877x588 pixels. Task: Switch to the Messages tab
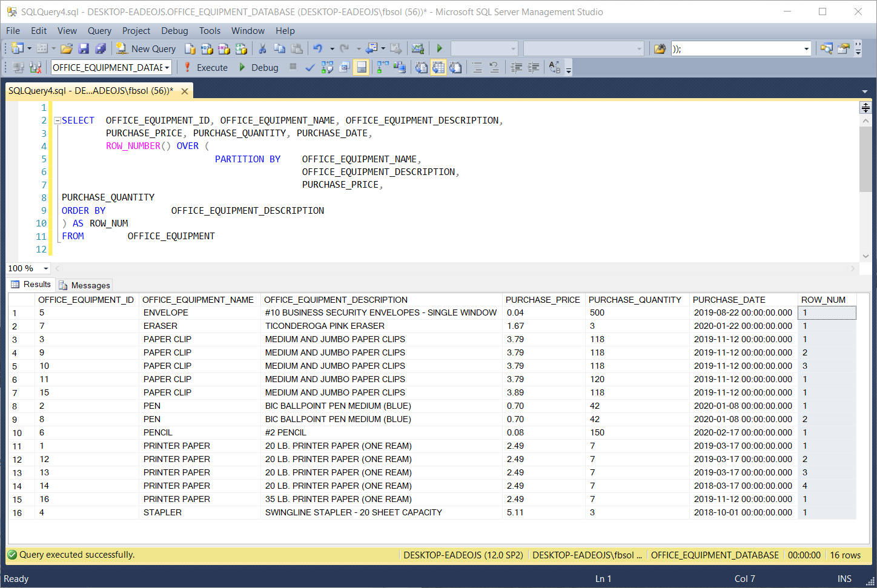coord(85,285)
